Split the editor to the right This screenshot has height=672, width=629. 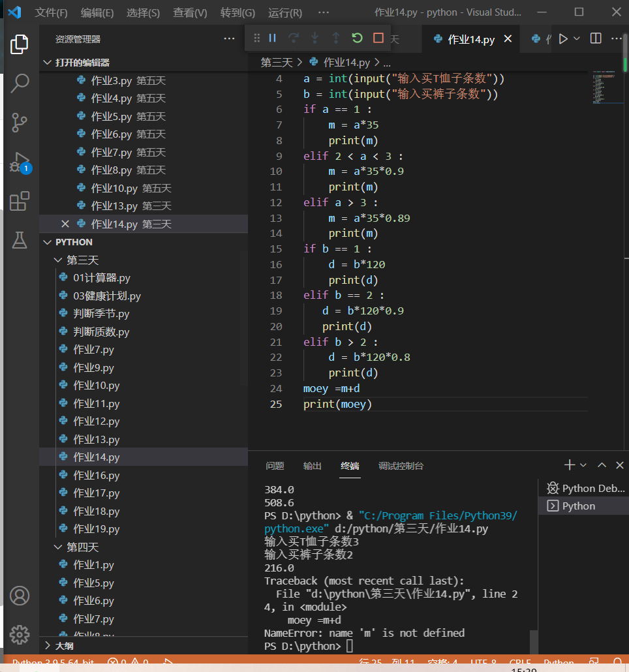596,38
